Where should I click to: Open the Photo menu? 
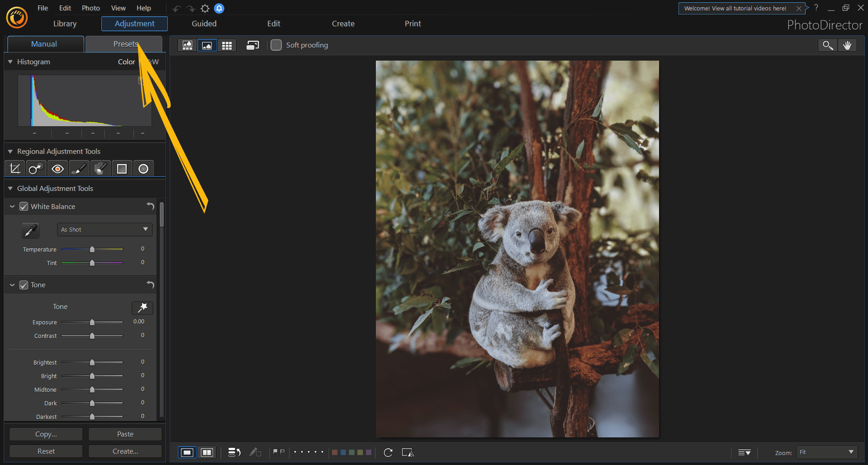click(x=90, y=8)
